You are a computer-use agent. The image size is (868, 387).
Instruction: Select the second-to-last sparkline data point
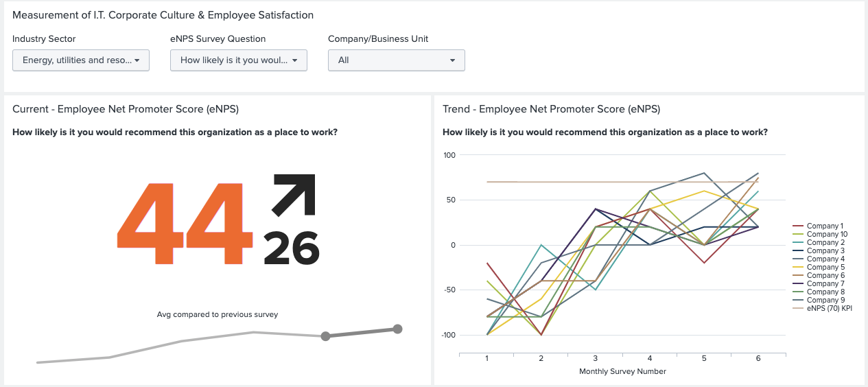pyautogui.click(x=325, y=336)
